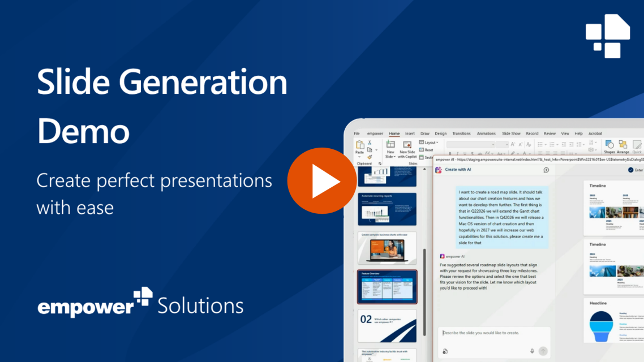Open the Clipboard group dialog launcher
The image size is (644, 362).
[x=380, y=164]
